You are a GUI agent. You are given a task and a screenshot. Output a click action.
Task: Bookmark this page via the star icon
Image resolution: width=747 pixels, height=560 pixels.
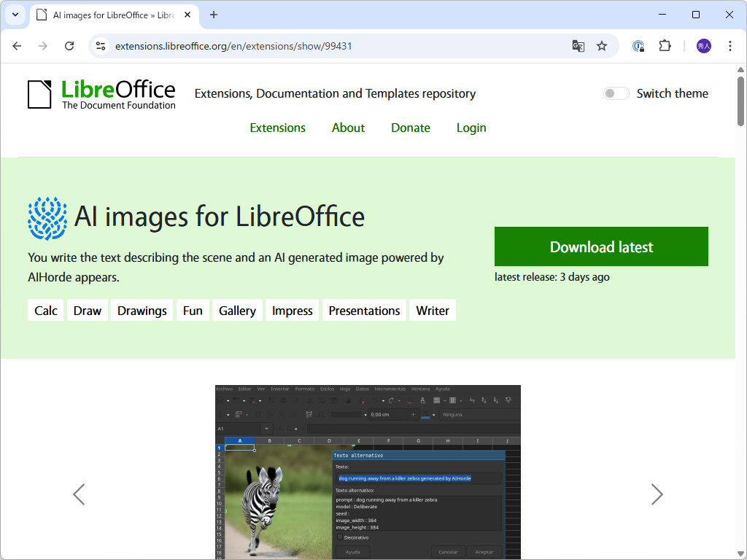coord(602,45)
